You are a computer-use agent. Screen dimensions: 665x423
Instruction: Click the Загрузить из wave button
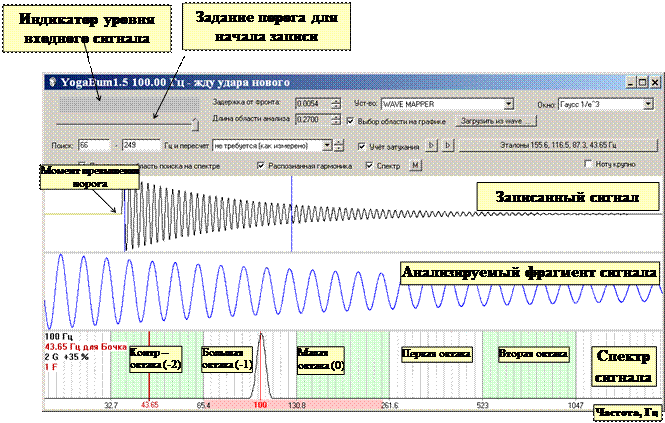496,120
